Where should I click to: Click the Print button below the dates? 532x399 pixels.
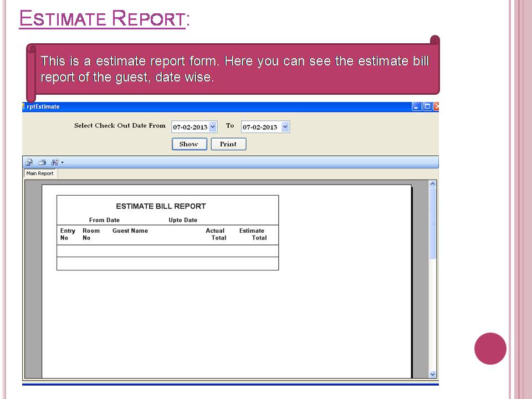point(228,144)
